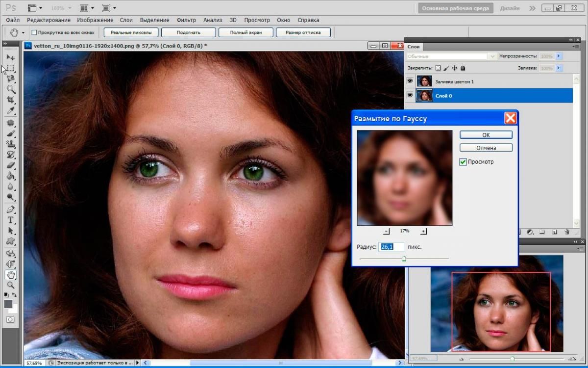Swap foreground and background colors
This screenshot has height=368, width=588.
14,295
